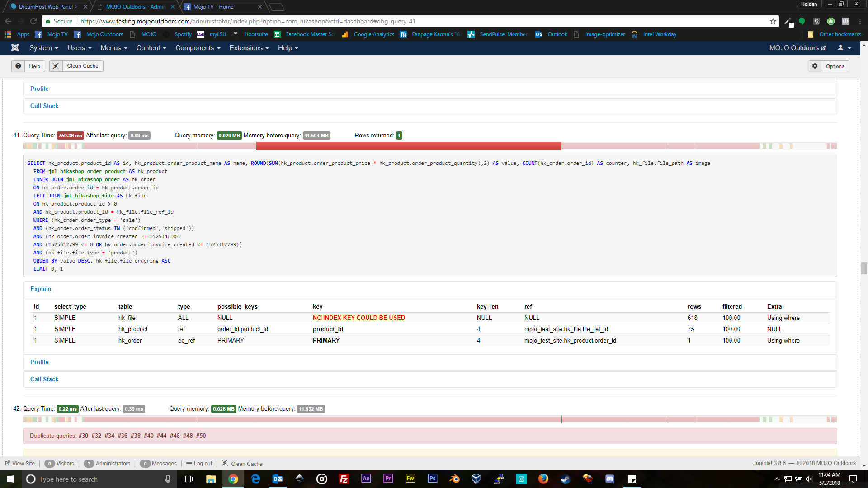Open the Chrome menu three-dots icon
This screenshot has width=868, height=488.
pyautogui.click(x=860, y=21)
